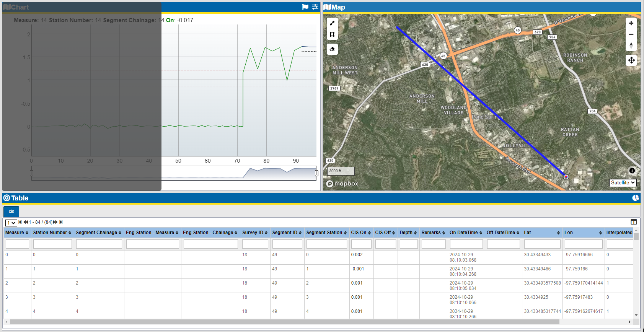Click On DateTime 2024-10-29 08:10:05.034
Image resolution: width=644 pixels, height=332 pixels.
pyautogui.click(x=463, y=286)
